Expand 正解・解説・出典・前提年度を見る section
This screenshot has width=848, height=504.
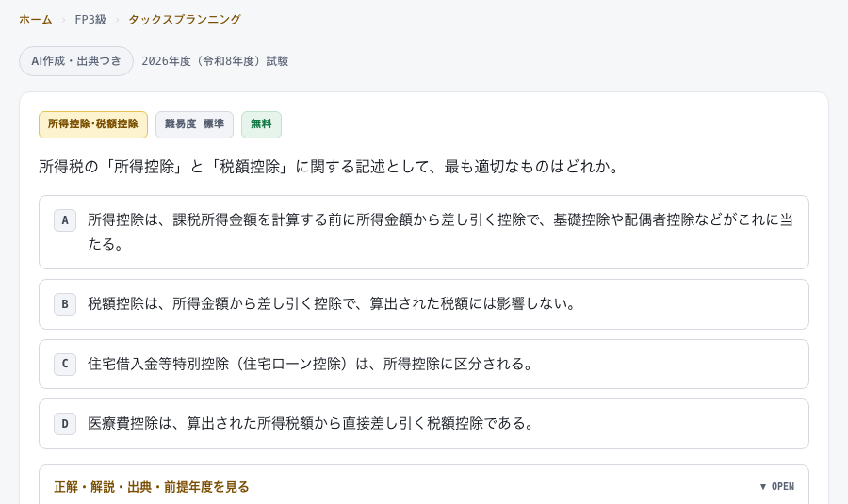tap(424, 486)
